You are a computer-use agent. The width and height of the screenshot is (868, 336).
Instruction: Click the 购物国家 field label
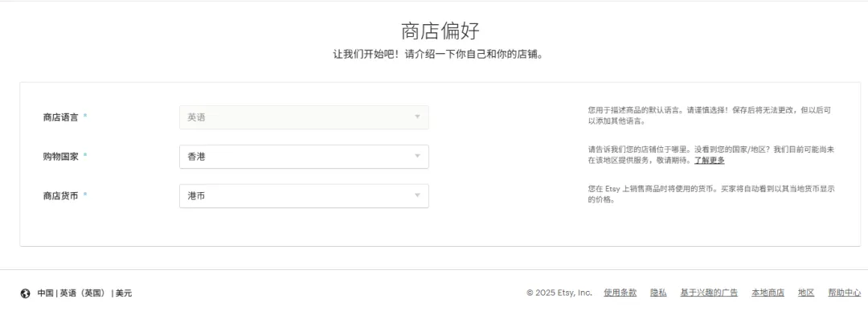[x=61, y=157]
